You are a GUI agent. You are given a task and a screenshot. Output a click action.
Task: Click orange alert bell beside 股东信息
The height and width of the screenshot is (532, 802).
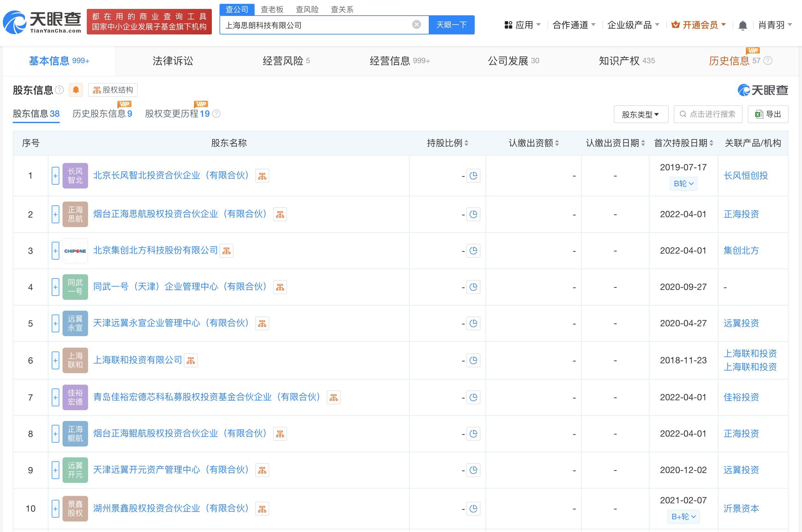point(76,90)
